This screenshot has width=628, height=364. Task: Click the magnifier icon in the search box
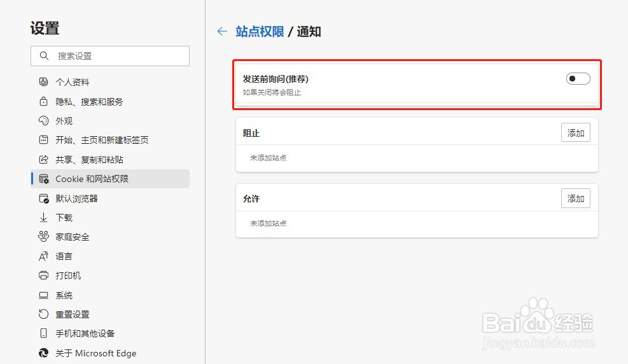(x=44, y=55)
